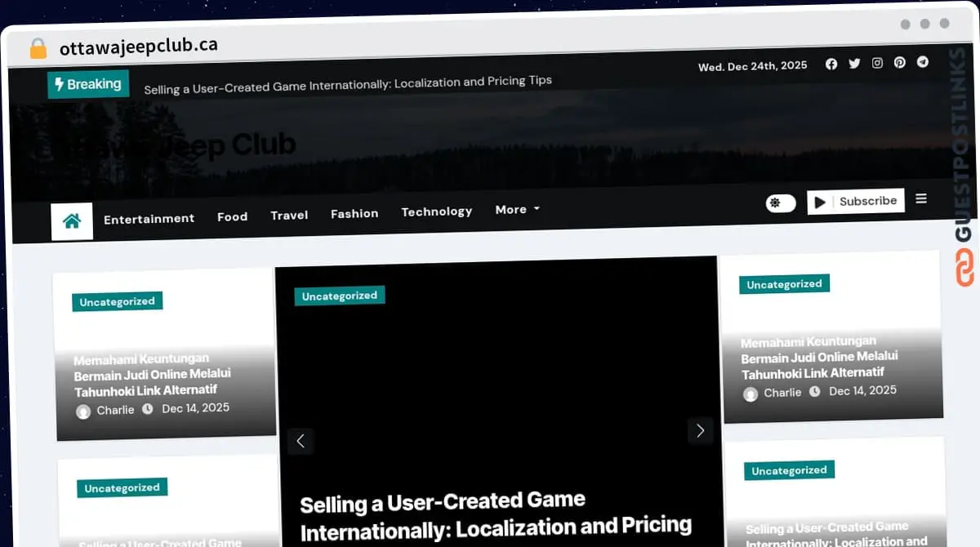The height and width of the screenshot is (547, 980).
Task: Open the Travel menu item
Action: click(289, 216)
